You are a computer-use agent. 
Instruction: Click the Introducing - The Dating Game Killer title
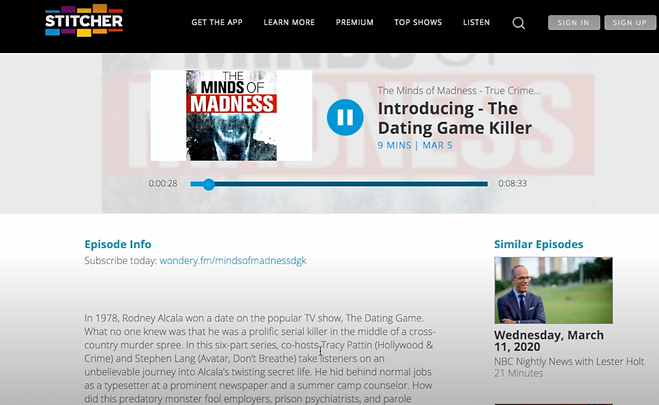coord(455,118)
